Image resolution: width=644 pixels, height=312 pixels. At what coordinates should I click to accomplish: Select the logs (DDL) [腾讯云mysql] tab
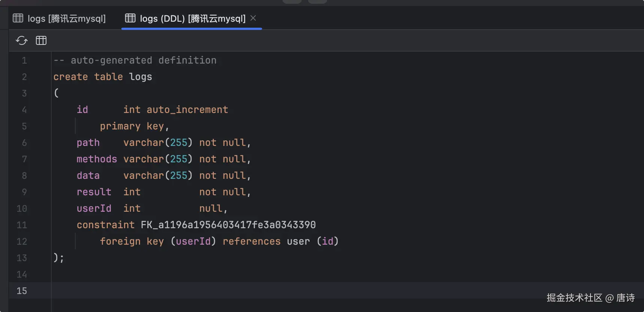(192, 18)
